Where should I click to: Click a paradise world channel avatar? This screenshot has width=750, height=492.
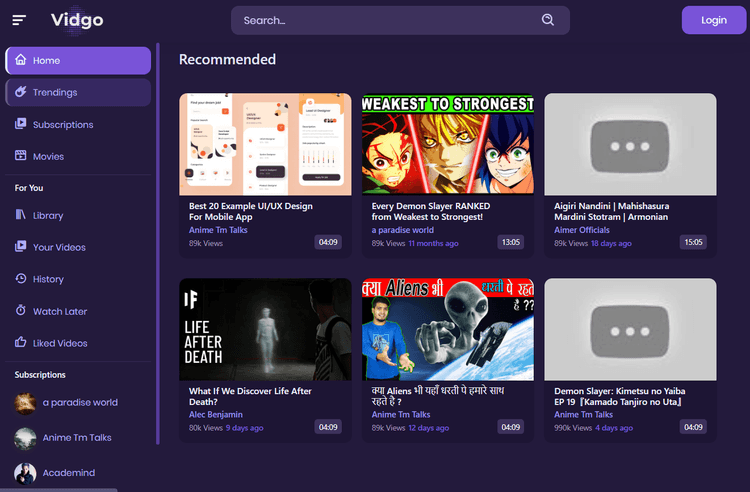pyautogui.click(x=25, y=403)
